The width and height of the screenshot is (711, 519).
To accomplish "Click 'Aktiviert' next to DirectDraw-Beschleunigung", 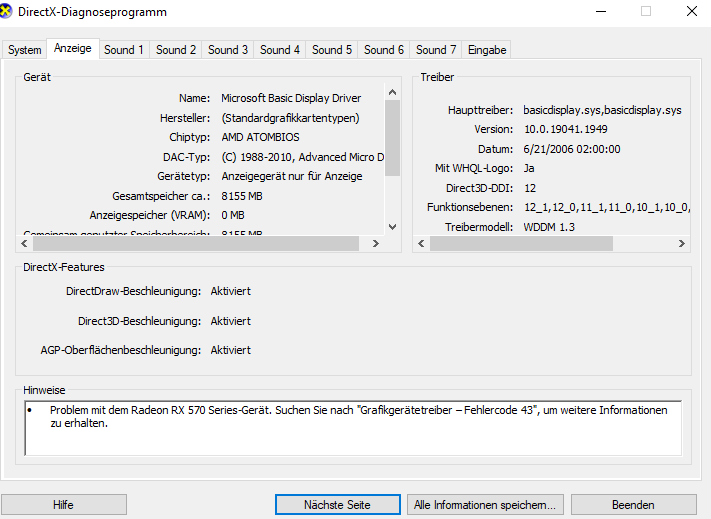I will click(x=231, y=291).
